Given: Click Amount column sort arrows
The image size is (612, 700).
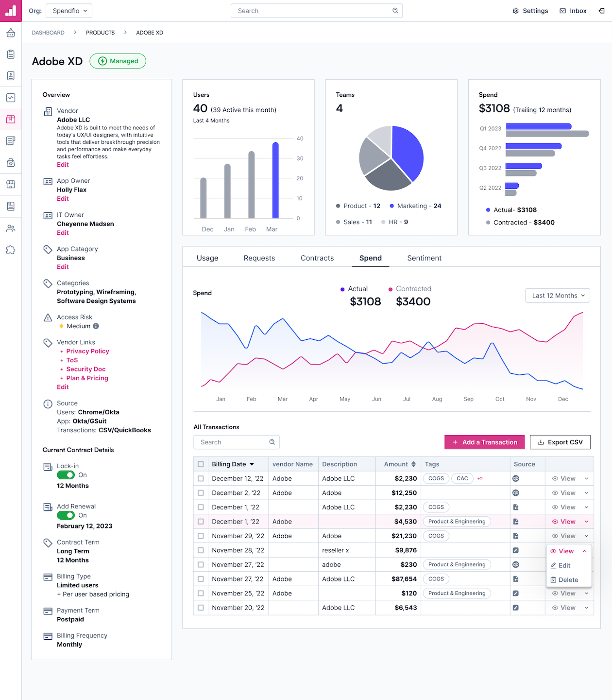Looking at the screenshot, I should 413,464.
